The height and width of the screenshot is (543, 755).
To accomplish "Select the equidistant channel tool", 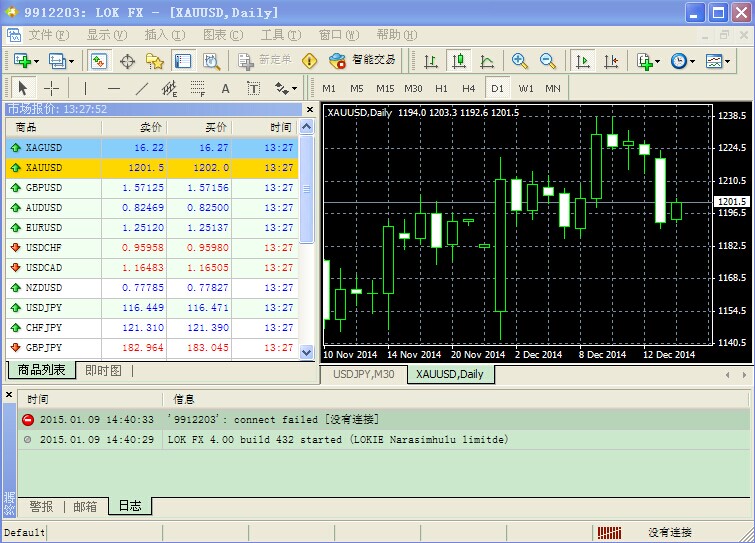I will coord(169,89).
